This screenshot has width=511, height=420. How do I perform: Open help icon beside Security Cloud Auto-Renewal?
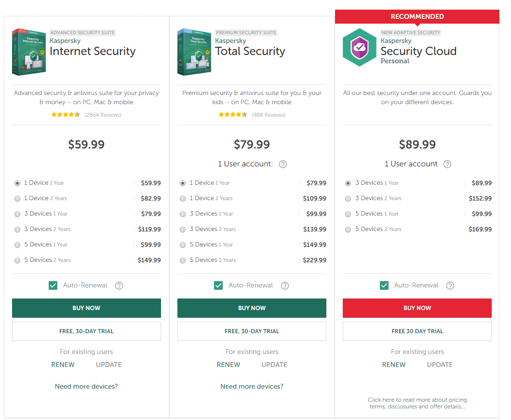(450, 285)
